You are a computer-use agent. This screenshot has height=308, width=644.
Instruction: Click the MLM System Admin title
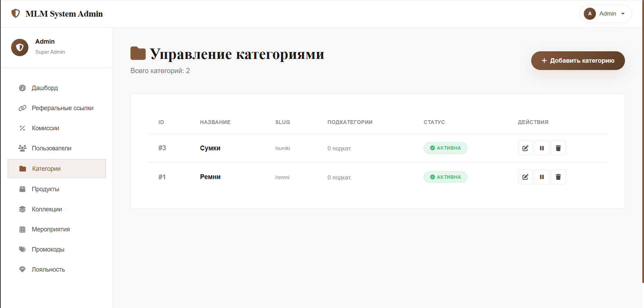pos(64,14)
